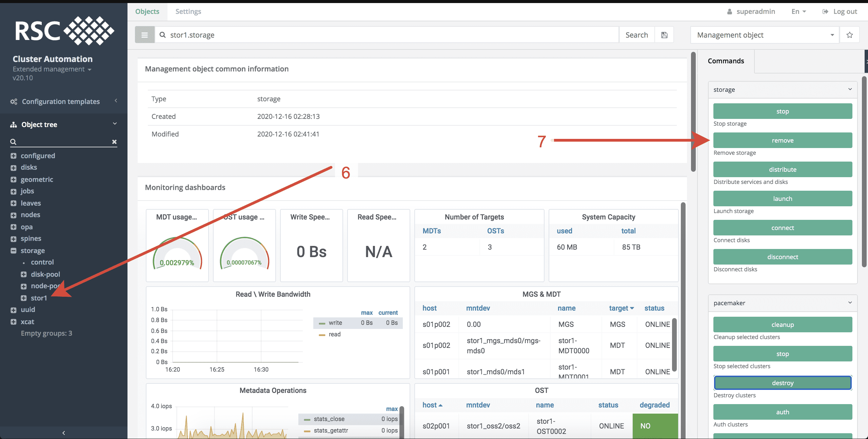868x439 pixels.
Task: Click the dashboards vertical scrollbar
Action: coord(683,305)
